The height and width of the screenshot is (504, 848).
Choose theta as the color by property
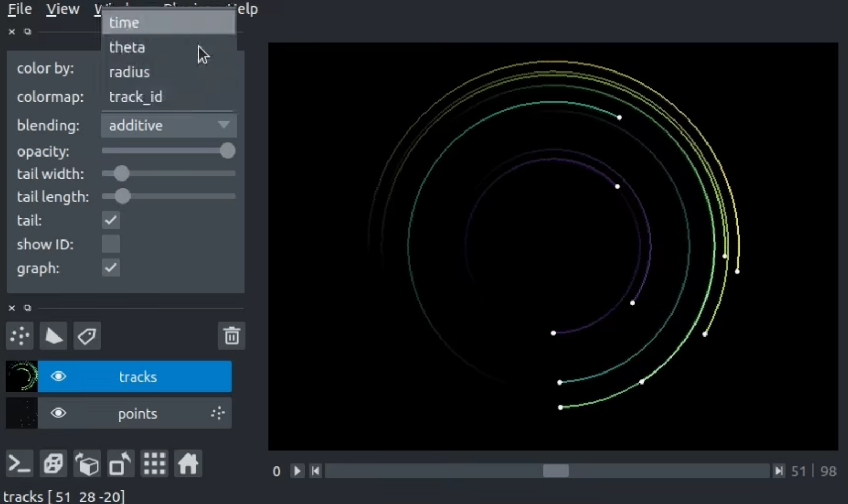coord(127,47)
